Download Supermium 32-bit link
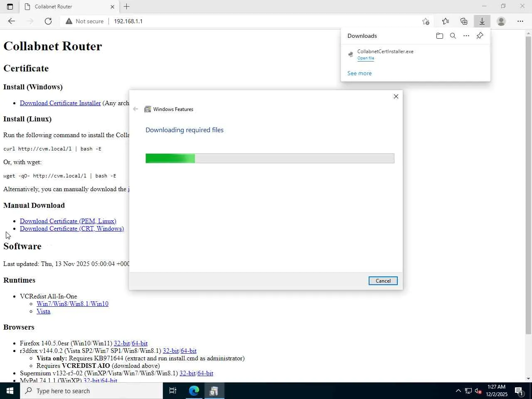The height and width of the screenshot is (399, 532). coord(187,373)
